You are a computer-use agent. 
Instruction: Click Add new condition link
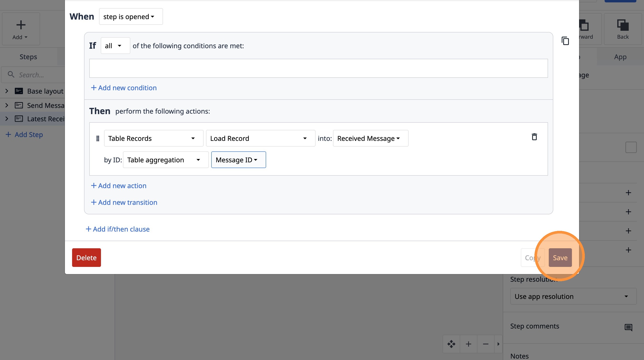pyautogui.click(x=124, y=88)
